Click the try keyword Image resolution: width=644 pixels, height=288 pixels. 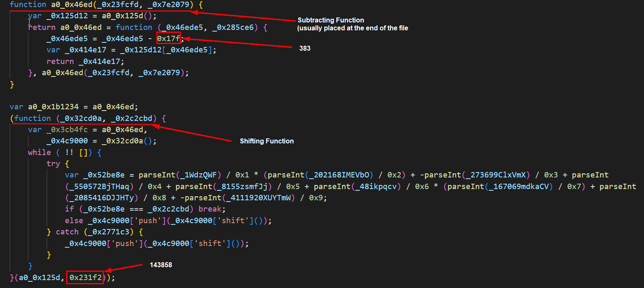tap(53, 164)
